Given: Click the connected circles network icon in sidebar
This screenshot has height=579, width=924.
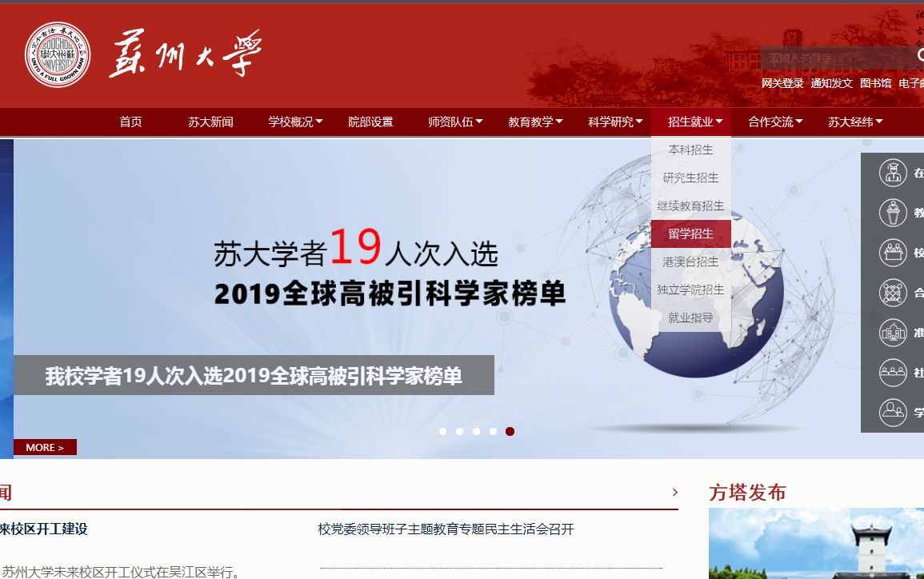Looking at the screenshot, I should tap(892, 293).
